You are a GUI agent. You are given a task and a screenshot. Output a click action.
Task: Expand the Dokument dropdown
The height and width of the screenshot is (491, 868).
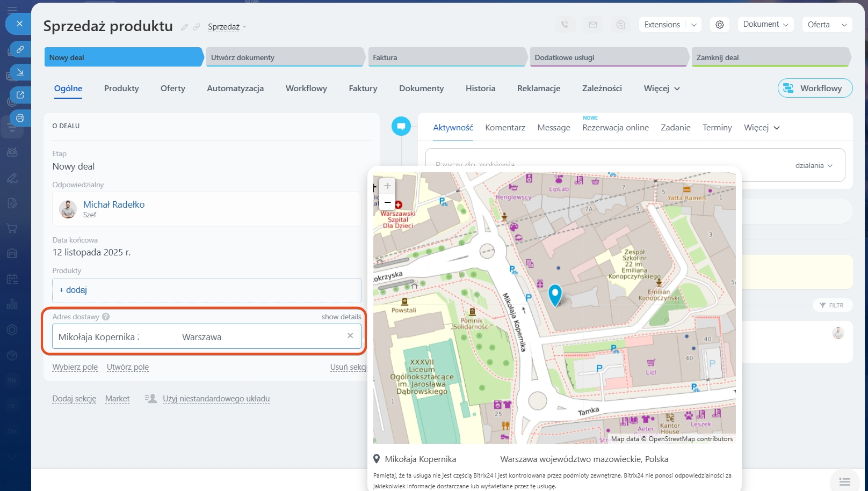pos(765,25)
